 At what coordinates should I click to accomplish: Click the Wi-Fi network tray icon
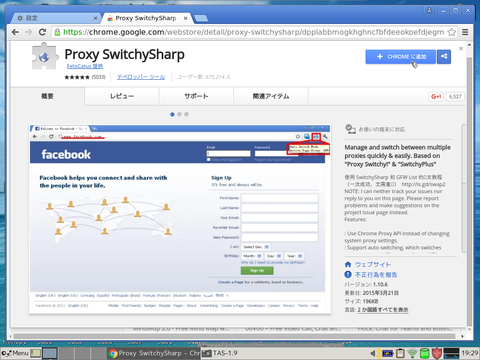(413, 353)
